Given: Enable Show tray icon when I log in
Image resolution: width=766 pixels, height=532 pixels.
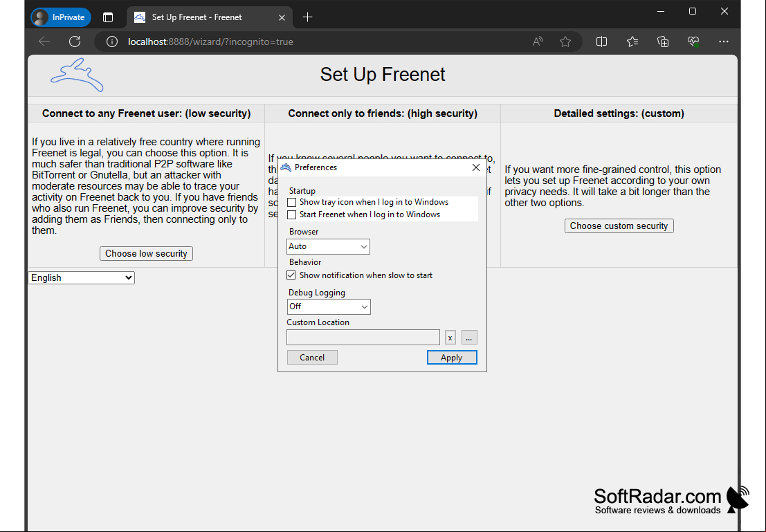Looking at the screenshot, I should click(291, 202).
